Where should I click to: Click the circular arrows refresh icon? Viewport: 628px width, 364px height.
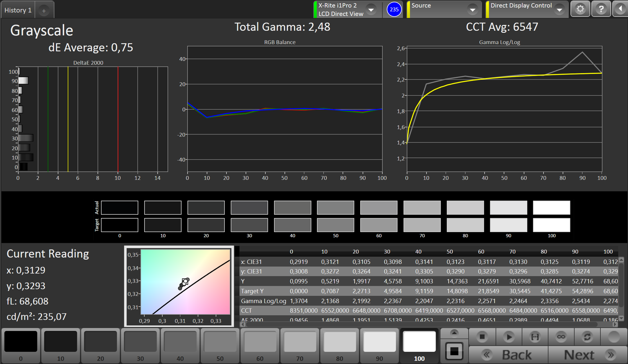pos(587,337)
